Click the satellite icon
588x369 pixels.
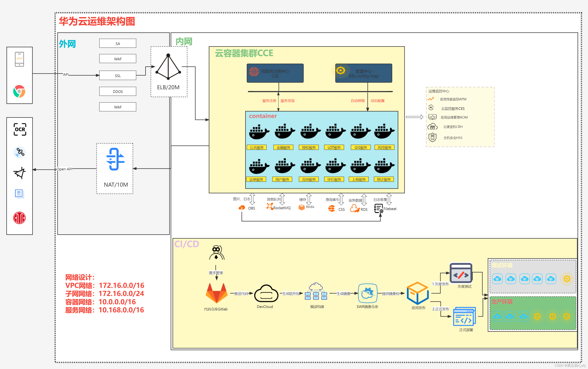(x=20, y=152)
